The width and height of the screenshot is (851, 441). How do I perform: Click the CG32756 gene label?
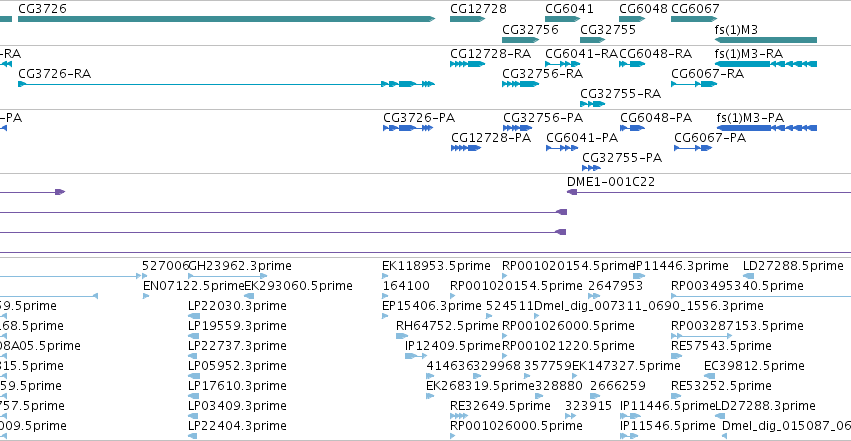[x=530, y=29]
